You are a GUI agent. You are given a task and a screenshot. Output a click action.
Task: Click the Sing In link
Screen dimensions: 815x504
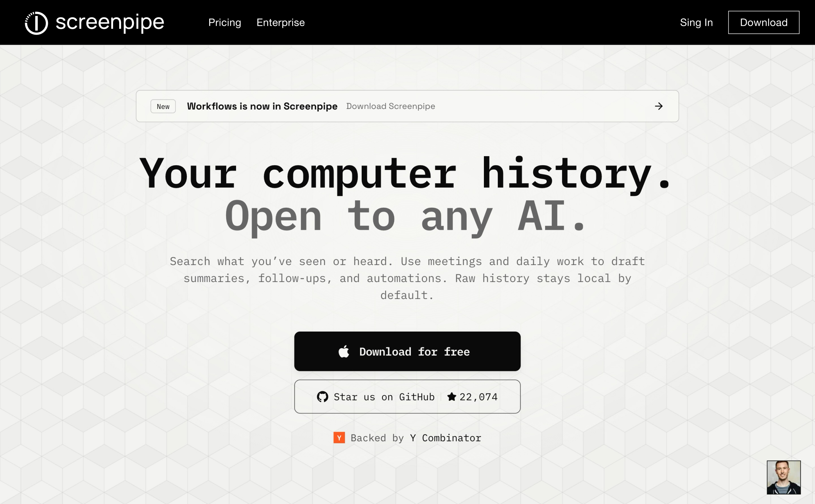696,22
